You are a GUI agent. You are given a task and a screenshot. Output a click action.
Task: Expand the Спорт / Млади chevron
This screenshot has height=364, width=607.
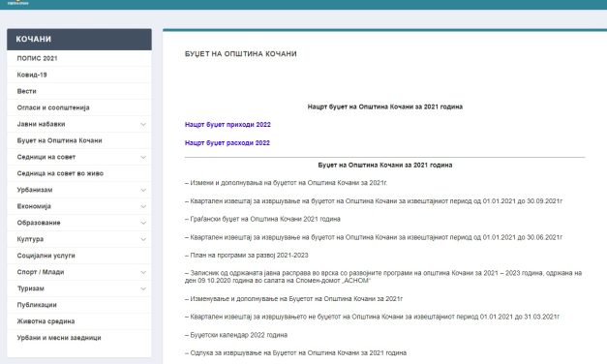coord(143,272)
